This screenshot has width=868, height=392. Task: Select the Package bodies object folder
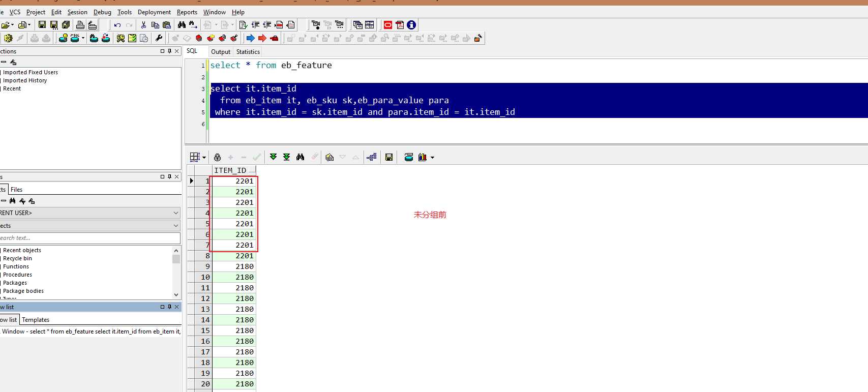(x=23, y=291)
